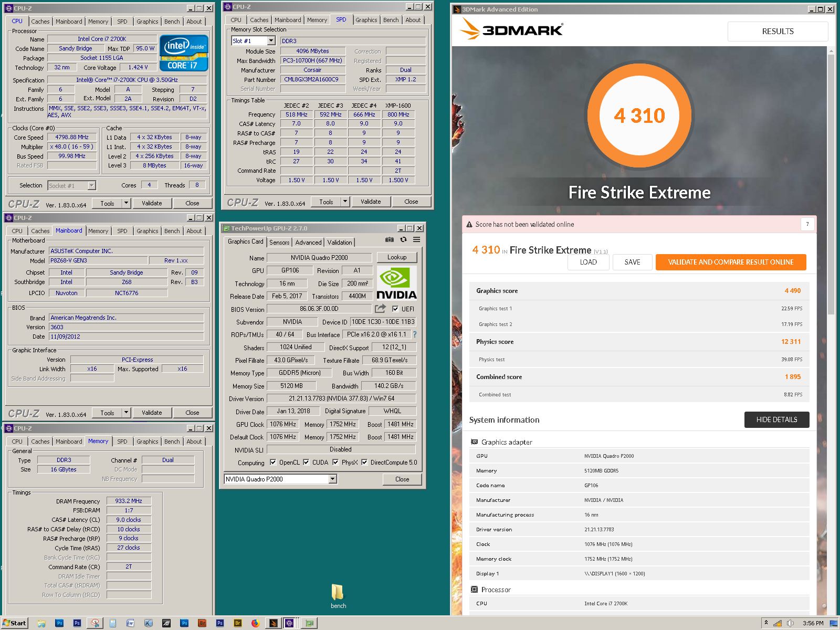The image size is (840, 630).
Task: Open the NVIDIA Quadro P2000 GPU selector dropdown
Action: click(x=332, y=479)
